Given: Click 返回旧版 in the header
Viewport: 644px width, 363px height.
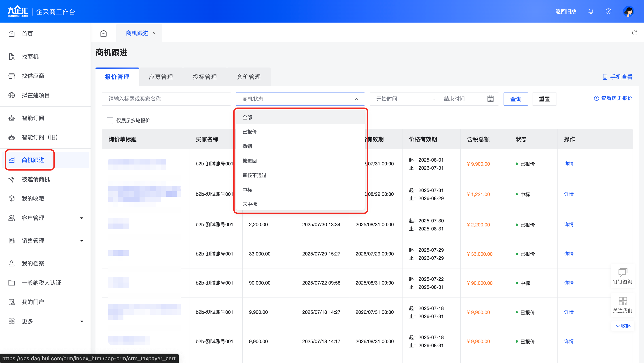Looking at the screenshot, I should pos(566,11).
